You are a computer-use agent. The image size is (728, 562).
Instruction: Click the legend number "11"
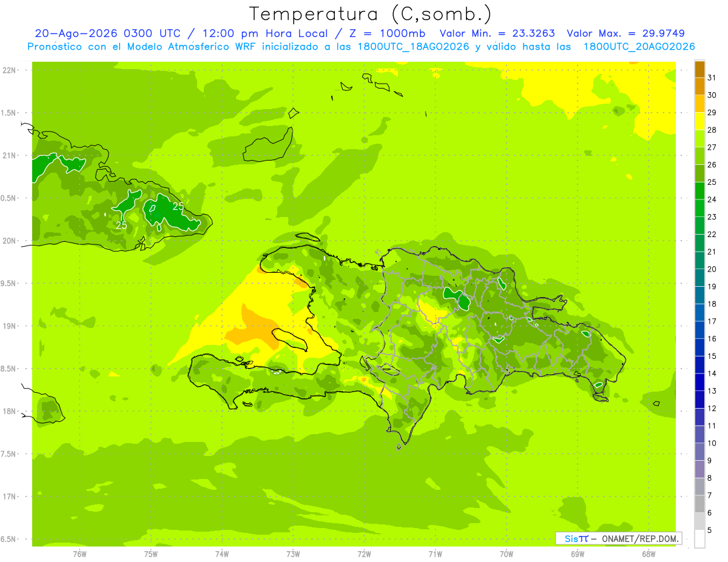(x=712, y=426)
